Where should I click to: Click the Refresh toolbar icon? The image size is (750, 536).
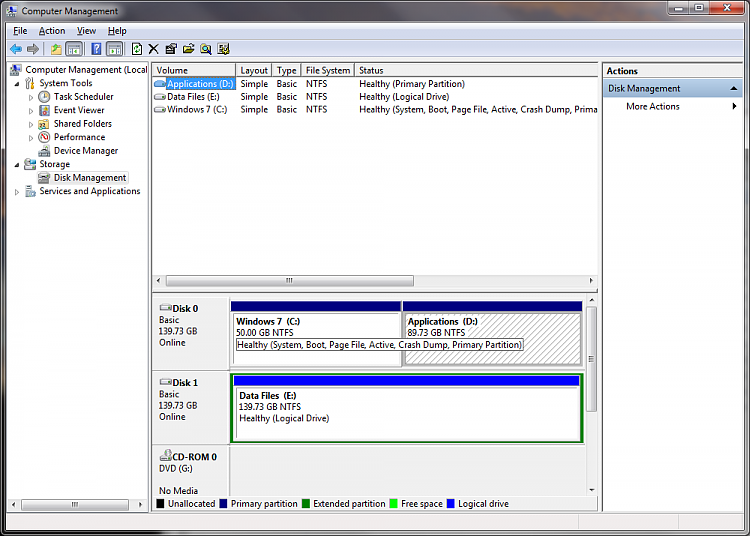tap(137, 49)
